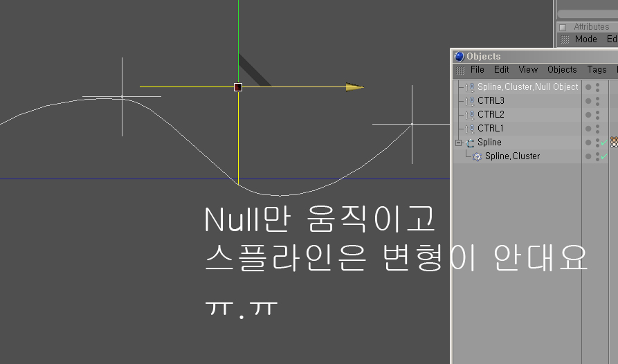Click the null icon beside CTRL2

[x=469, y=115]
